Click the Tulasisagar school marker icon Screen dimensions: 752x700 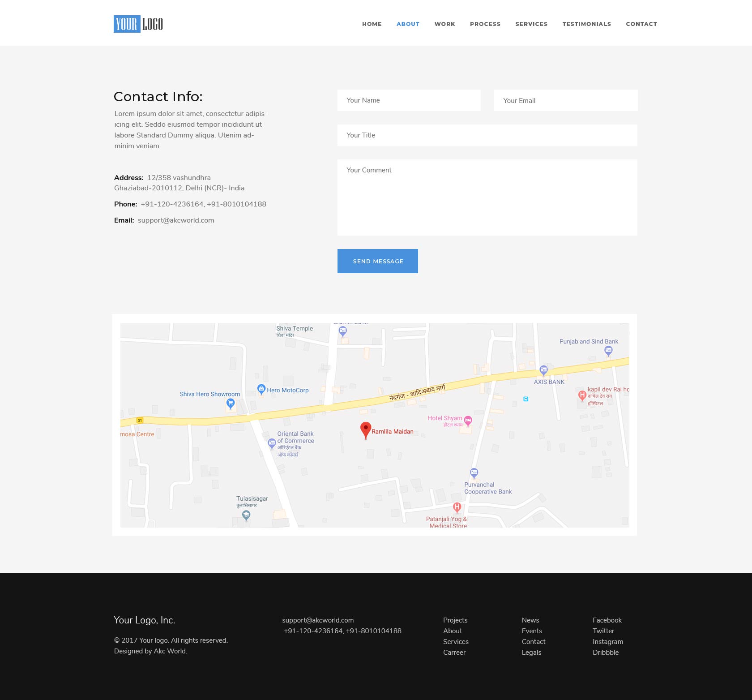[246, 516]
